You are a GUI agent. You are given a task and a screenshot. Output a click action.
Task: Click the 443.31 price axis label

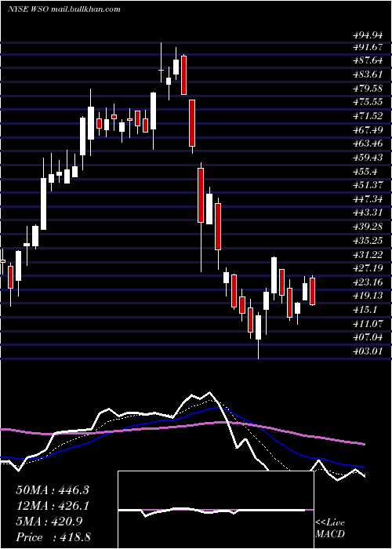tap(367, 213)
